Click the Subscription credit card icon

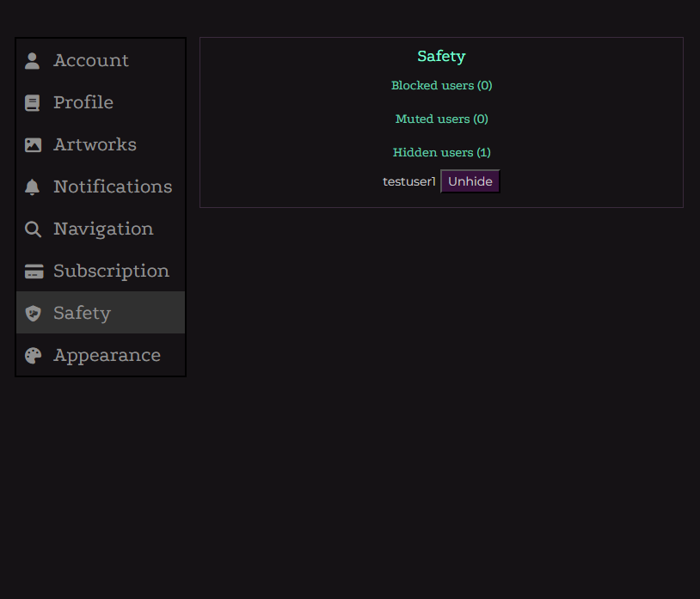[34, 272]
